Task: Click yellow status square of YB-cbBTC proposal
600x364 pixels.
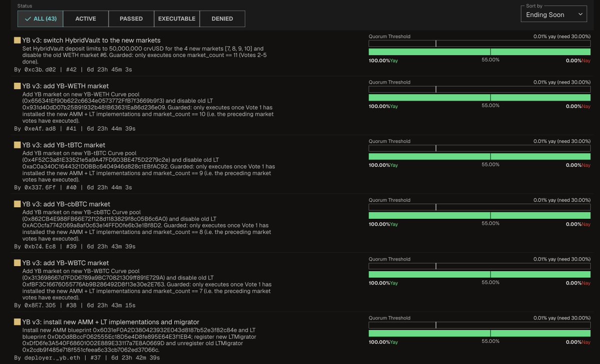Action: 17,204
